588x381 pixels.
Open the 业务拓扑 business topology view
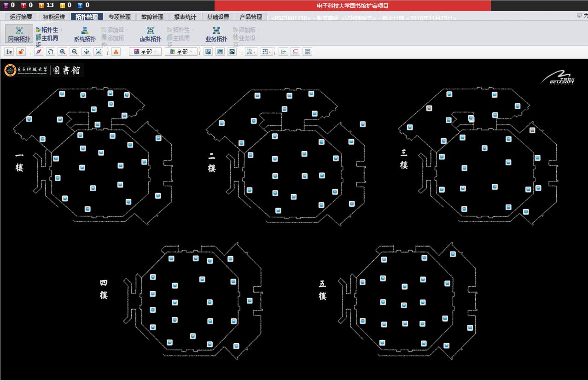click(216, 34)
